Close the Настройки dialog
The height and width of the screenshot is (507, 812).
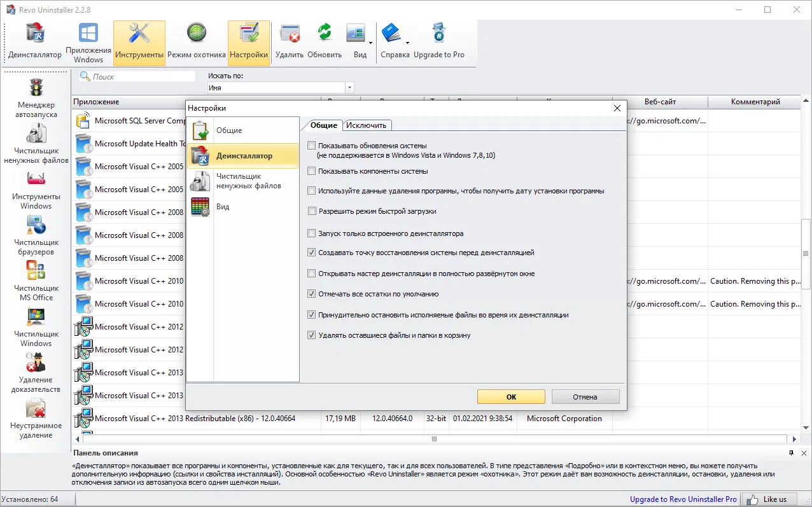(617, 108)
